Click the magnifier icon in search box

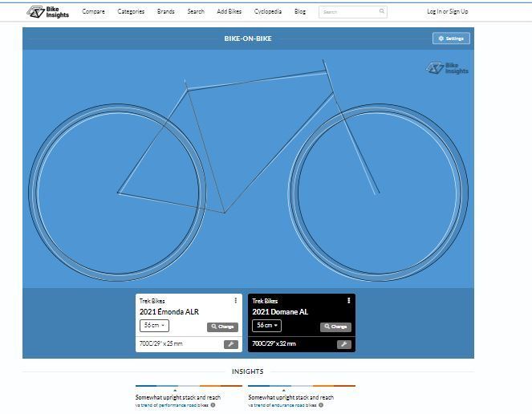(x=382, y=11)
